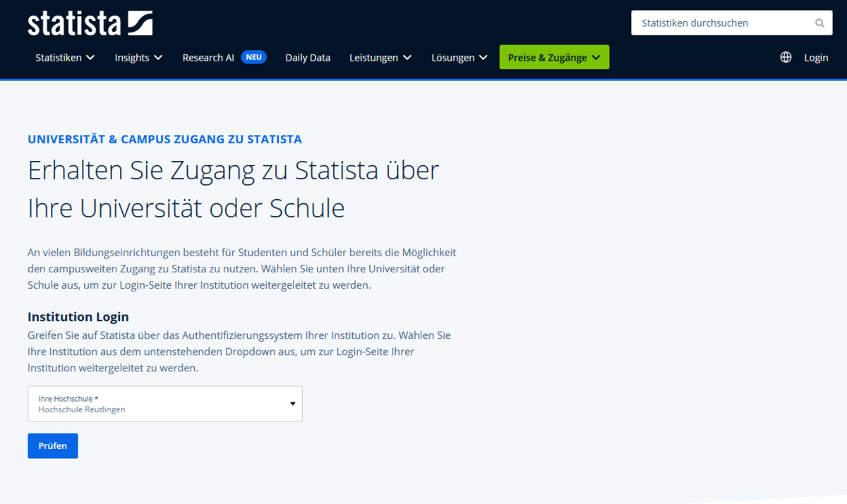Focus the Statistiken durchsuchen search field

tap(720, 23)
